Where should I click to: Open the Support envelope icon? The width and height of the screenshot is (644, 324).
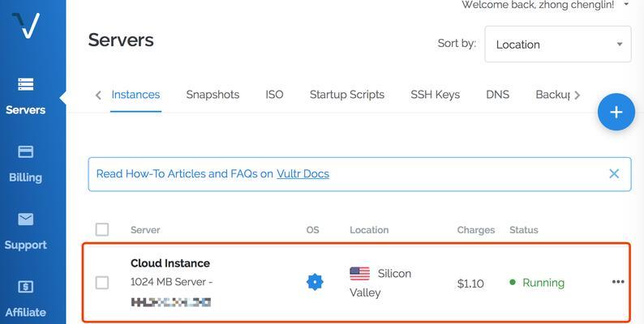pos(26,219)
